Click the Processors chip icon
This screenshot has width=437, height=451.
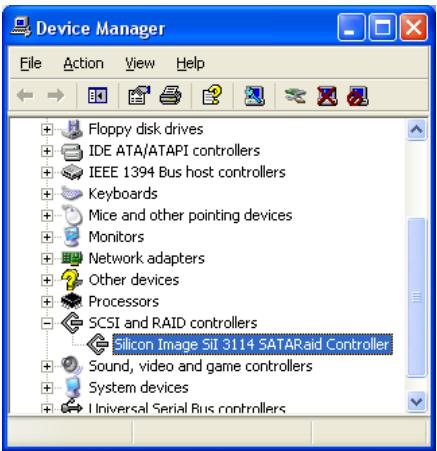click(71, 301)
